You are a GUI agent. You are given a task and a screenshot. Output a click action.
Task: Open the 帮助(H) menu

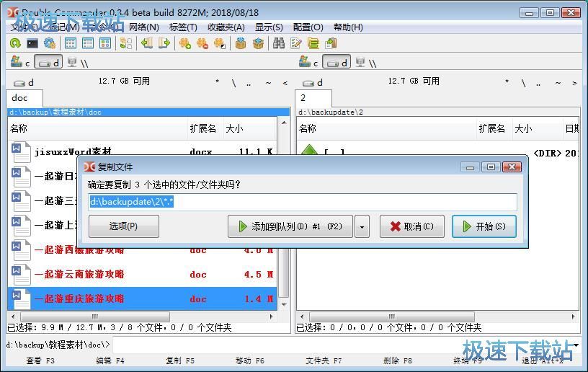point(348,27)
